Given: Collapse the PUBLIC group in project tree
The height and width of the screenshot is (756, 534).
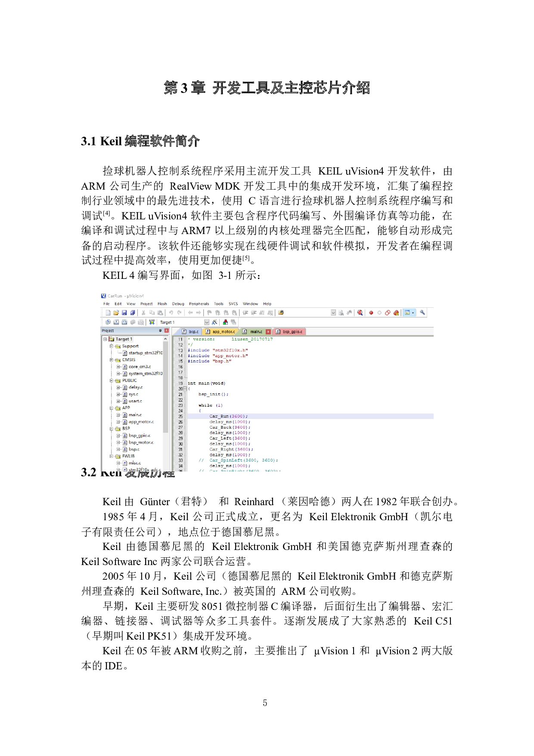Looking at the screenshot, I should [x=112, y=381].
